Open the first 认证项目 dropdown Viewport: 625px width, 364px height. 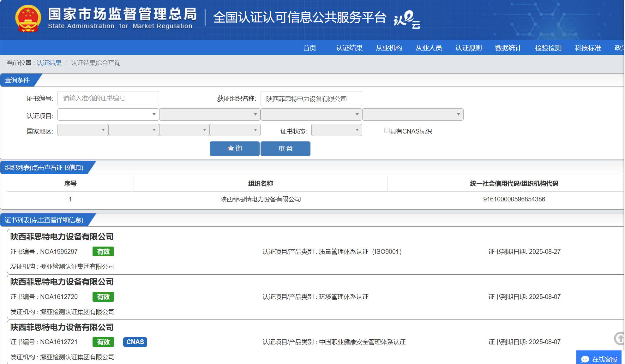(108, 114)
